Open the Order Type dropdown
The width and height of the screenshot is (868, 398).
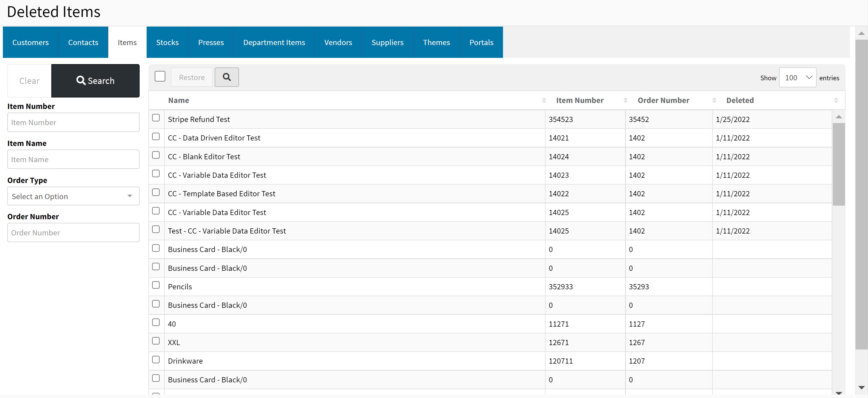pos(73,196)
